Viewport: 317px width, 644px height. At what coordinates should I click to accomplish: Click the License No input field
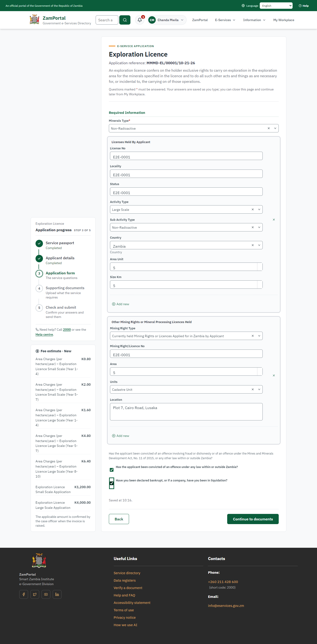(186, 156)
